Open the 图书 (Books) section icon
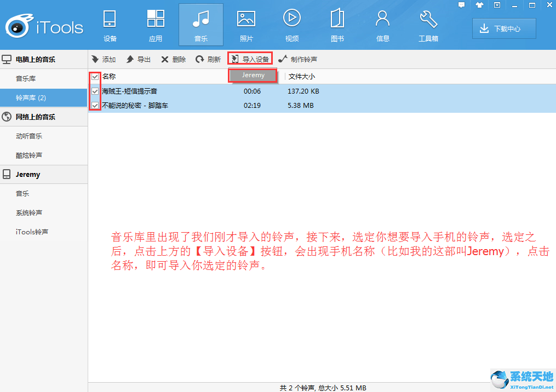Screen dimensions: 556x392 [x=337, y=25]
